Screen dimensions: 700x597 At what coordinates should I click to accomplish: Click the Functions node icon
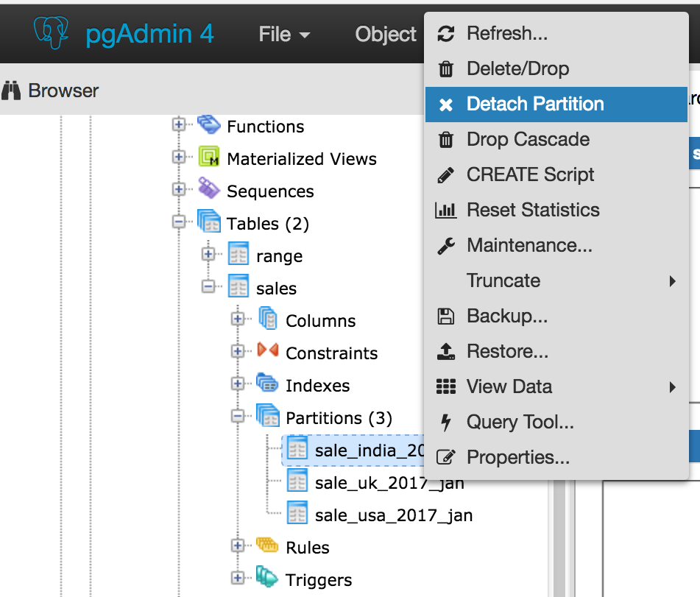[209, 126]
